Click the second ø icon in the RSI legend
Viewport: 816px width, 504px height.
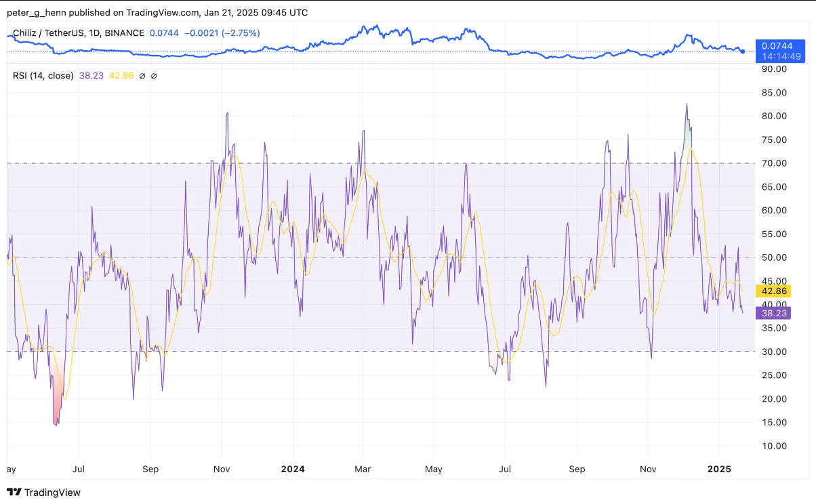(154, 76)
